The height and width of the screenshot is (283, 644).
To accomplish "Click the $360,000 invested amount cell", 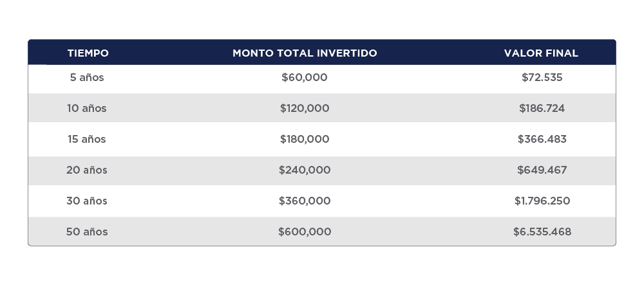I will pos(305,201).
